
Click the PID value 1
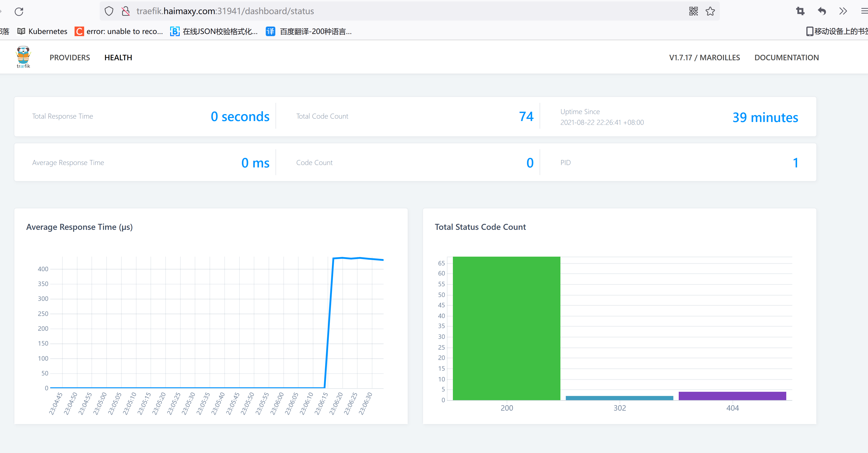pos(796,163)
